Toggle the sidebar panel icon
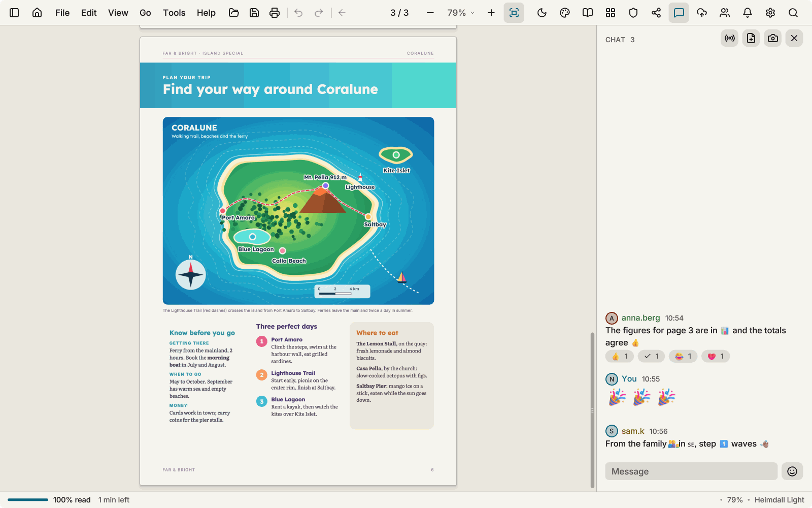This screenshot has width=812, height=508. (14, 13)
